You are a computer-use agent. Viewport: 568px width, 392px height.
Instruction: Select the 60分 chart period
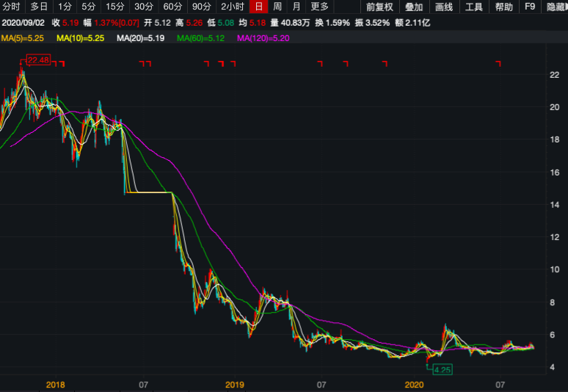point(172,7)
